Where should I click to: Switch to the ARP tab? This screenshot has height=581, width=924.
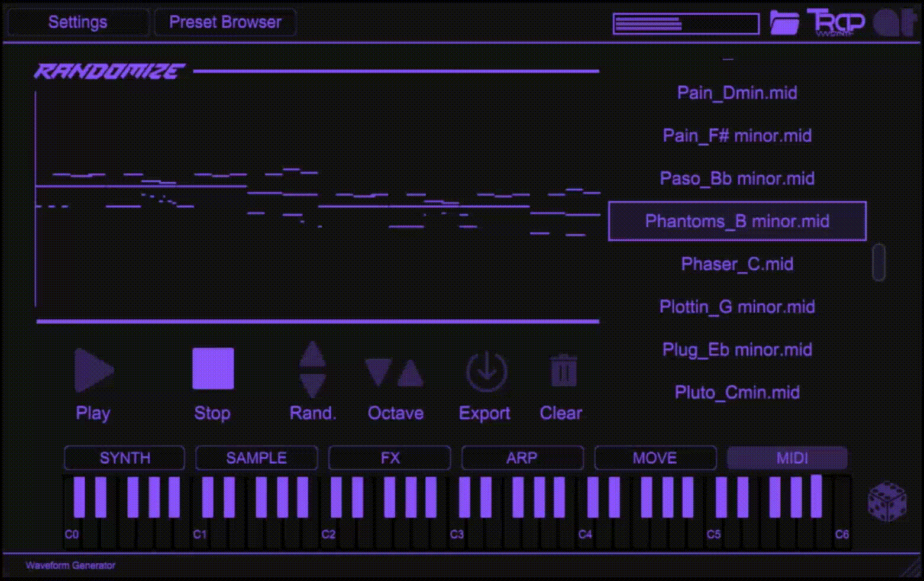[522, 457]
